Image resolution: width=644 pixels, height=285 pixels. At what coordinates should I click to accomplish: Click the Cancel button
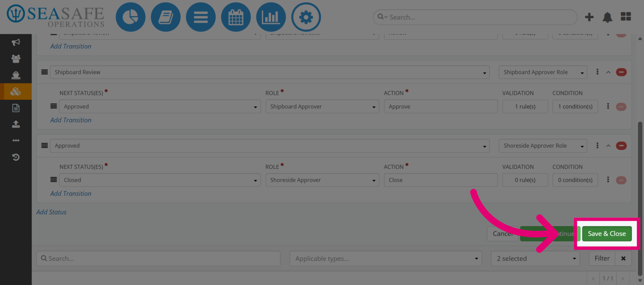pyautogui.click(x=503, y=234)
